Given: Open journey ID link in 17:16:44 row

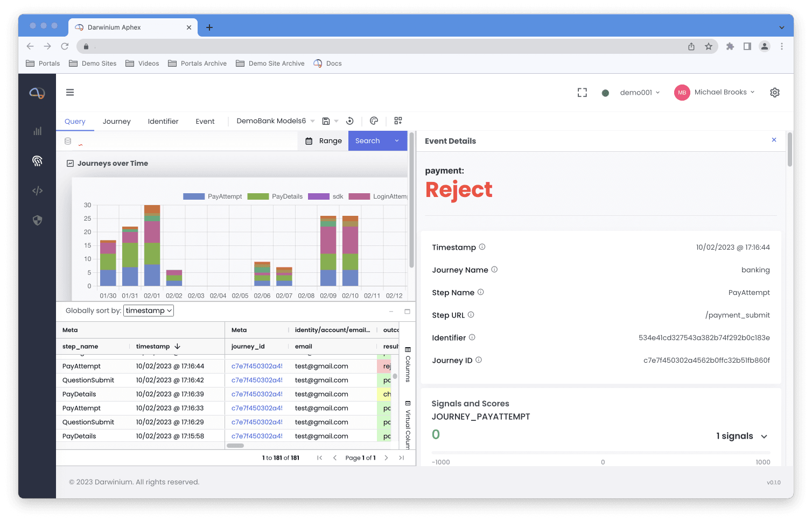Looking at the screenshot, I should click(x=257, y=366).
